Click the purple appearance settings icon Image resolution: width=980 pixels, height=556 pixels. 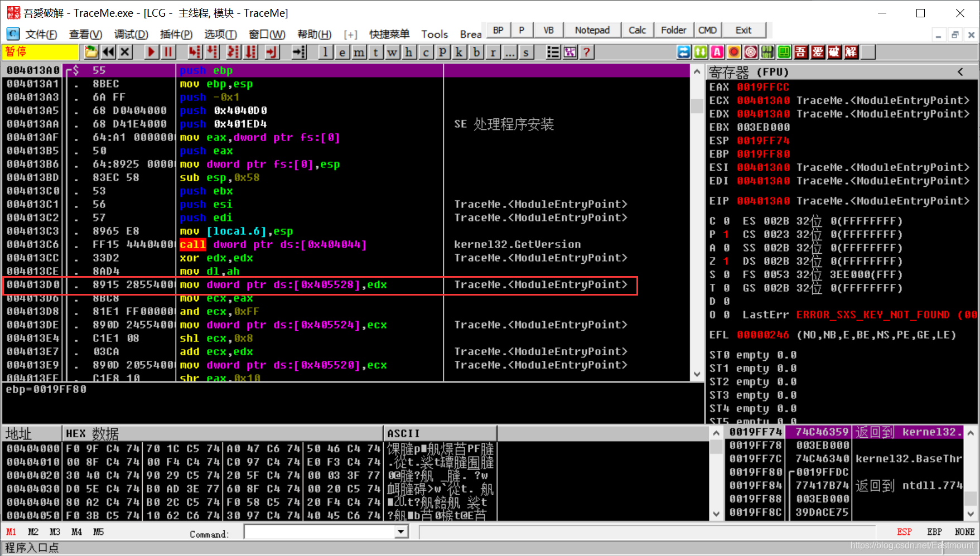click(569, 52)
